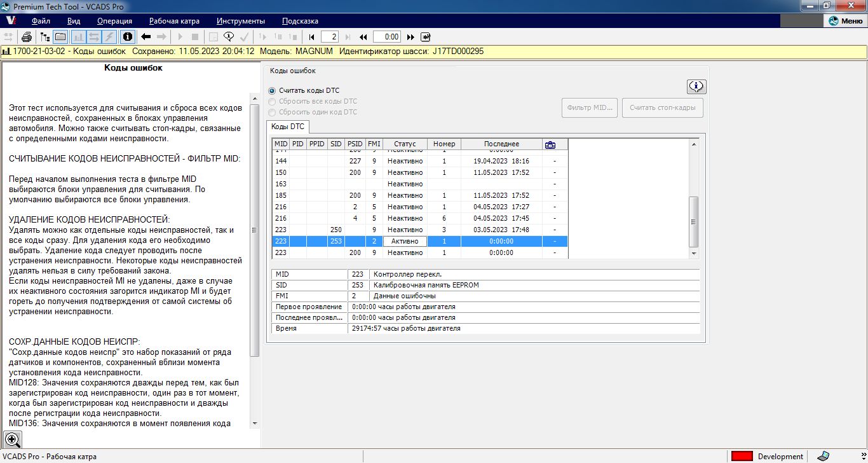Image resolution: width=868 pixels, height=463 pixels.
Task: Select the MID 185 row
Action: tap(420, 195)
